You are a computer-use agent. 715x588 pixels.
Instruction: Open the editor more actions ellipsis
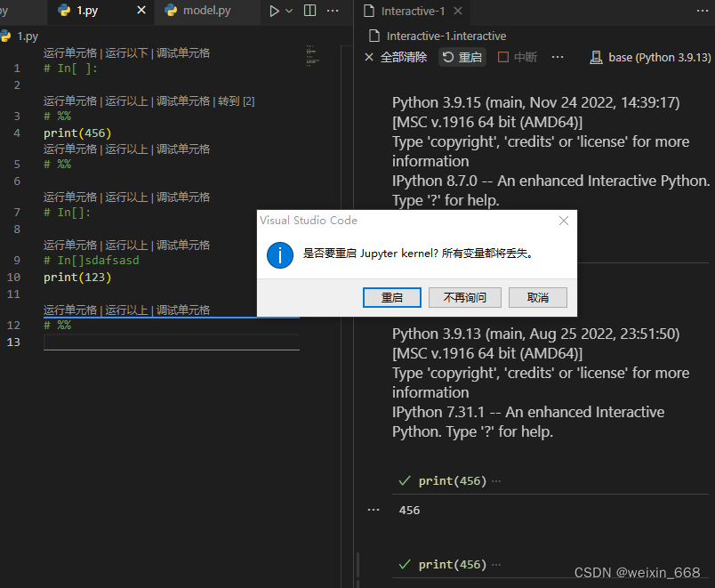tap(331, 12)
